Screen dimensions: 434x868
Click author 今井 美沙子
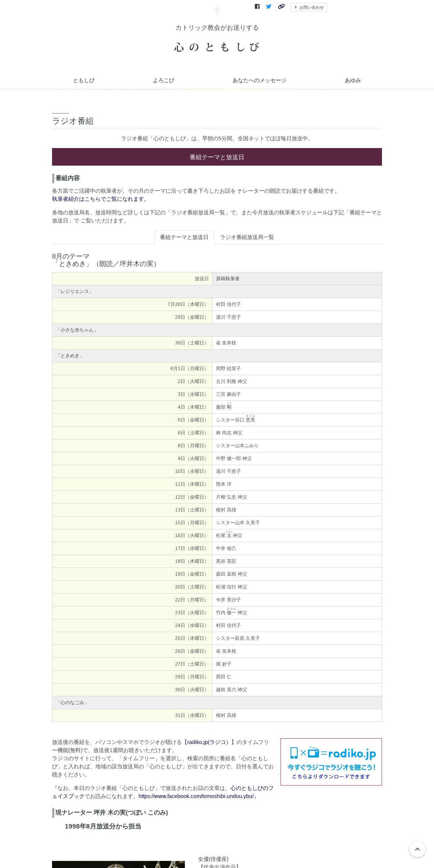tap(228, 600)
